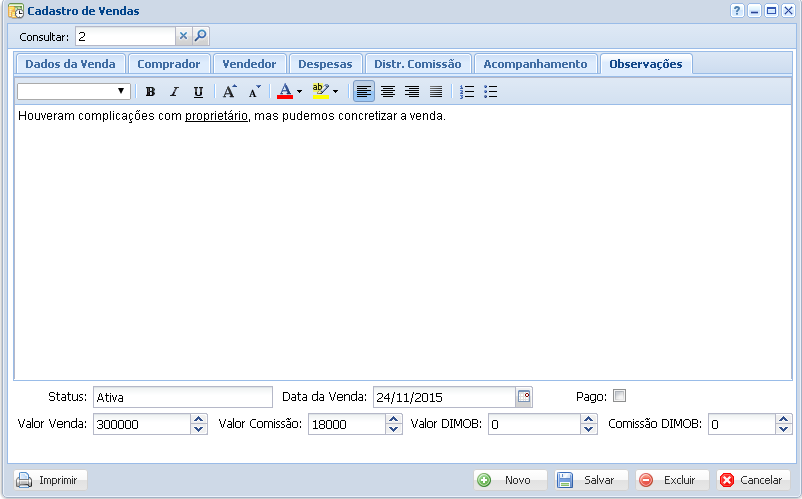Image resolution: width=802 pixels, height=499 pixels.
Task: Toggle underline formatting button
Action: coord(198,91)
